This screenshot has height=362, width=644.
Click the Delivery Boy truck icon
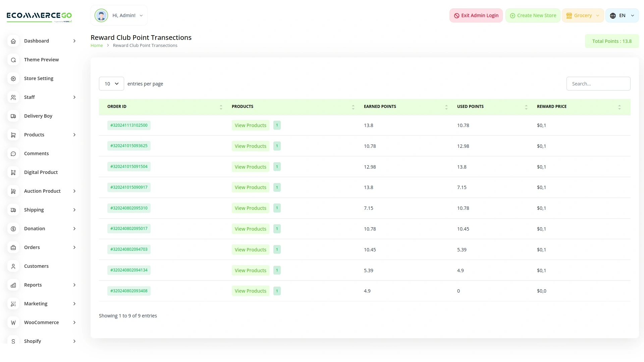(13, 116)
